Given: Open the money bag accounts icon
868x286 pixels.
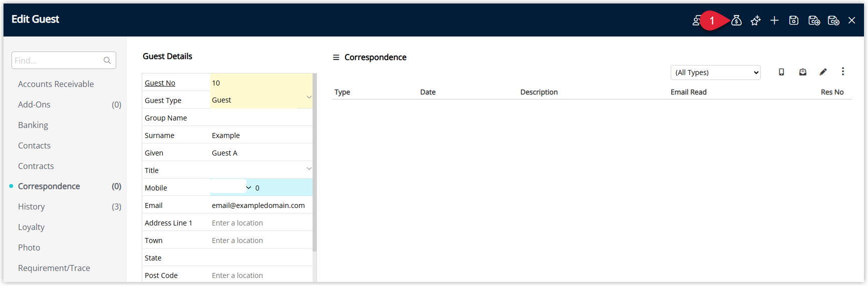Looking at the screenshot, I should (736, 20).
